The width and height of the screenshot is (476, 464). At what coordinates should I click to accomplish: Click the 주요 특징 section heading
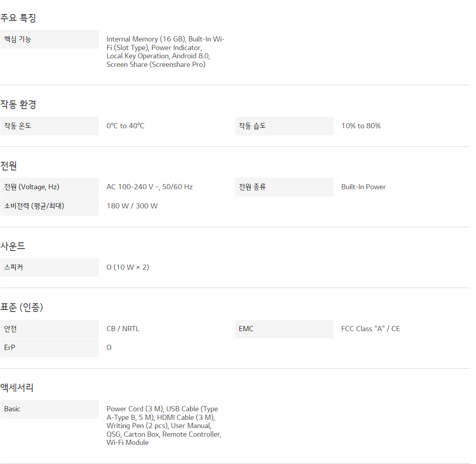(18, 18)
